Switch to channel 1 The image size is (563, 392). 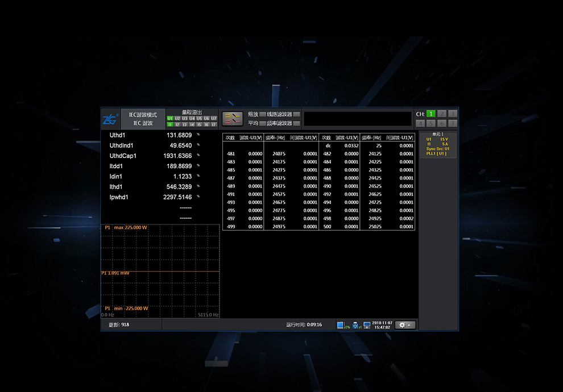[431, 114]
